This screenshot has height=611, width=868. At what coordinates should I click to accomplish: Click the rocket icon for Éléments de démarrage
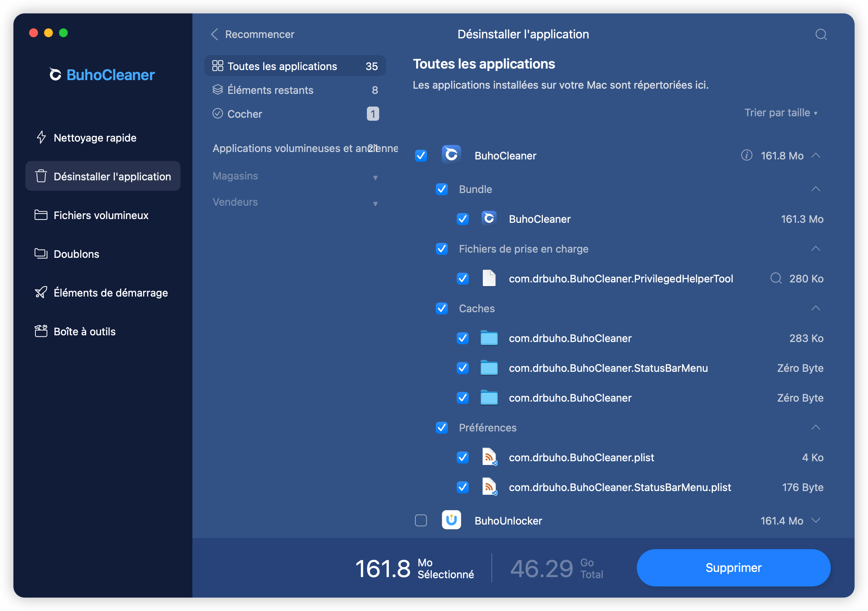(41, 292)
